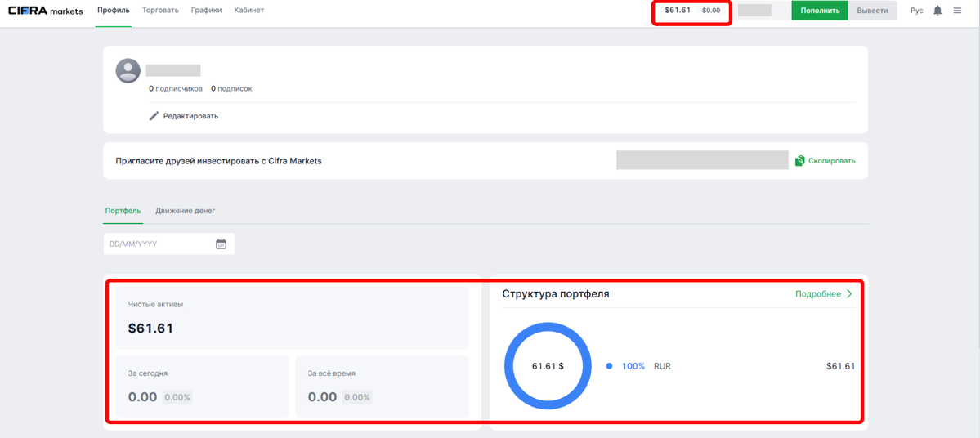Click the pencil edit icon
This screenshot has height=438, width=980.
pyautogui.click(x=154, y=116)
